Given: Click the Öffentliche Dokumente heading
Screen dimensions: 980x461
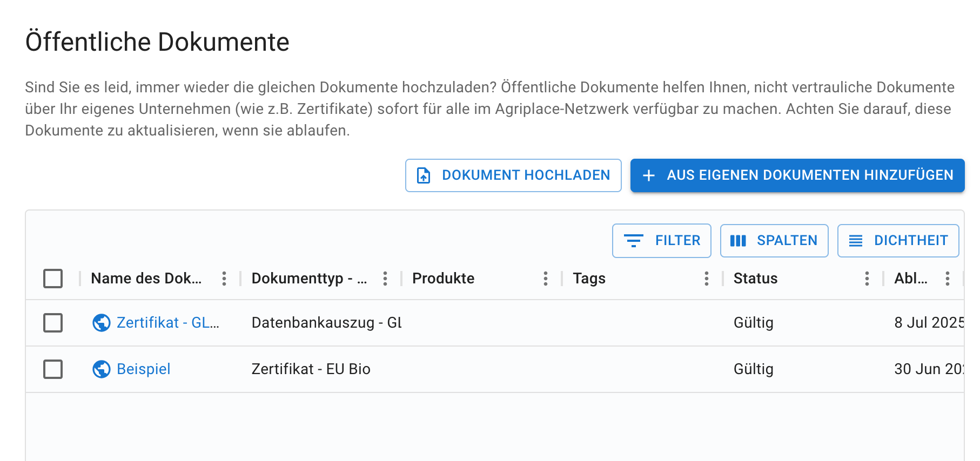Looking at the screenshot, I should [x=157, y=42].
